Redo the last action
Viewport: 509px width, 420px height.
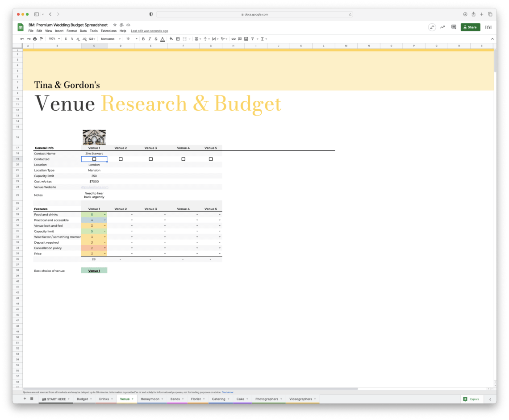[29, 39]
